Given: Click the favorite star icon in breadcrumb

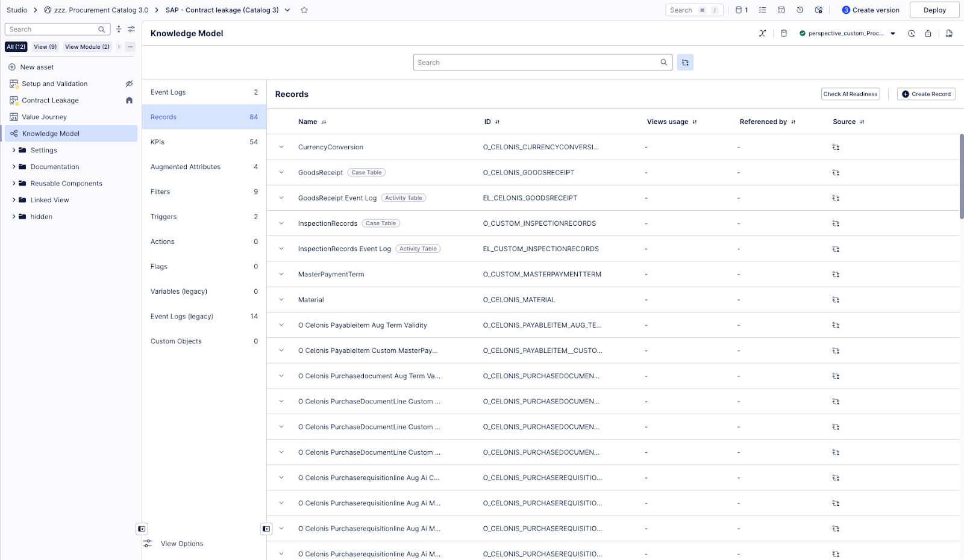Looking at the screenshot, I should pos(304,10).
